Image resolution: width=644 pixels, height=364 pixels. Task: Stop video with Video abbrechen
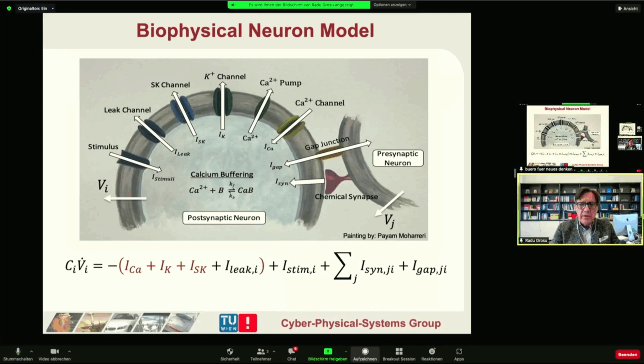pos(54,352)
